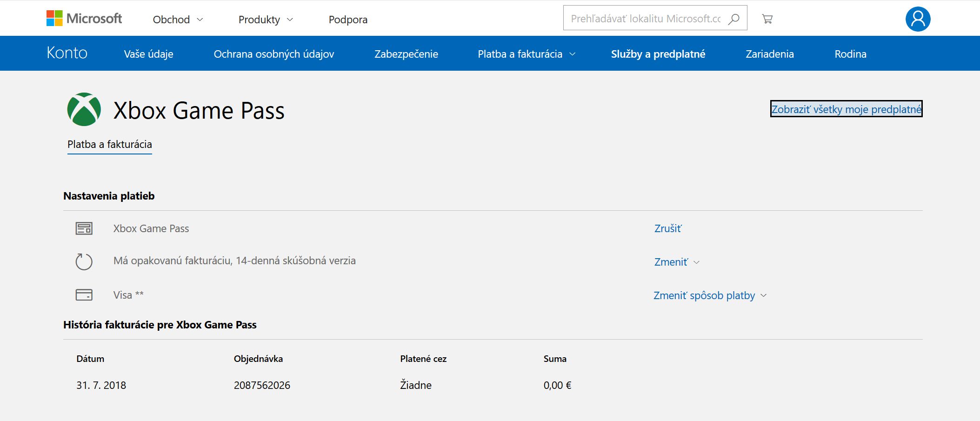This screenshot has width=980, height=421.
Task: Open the Rodina section
Action: pyautogui.click(x=850, y=54)
